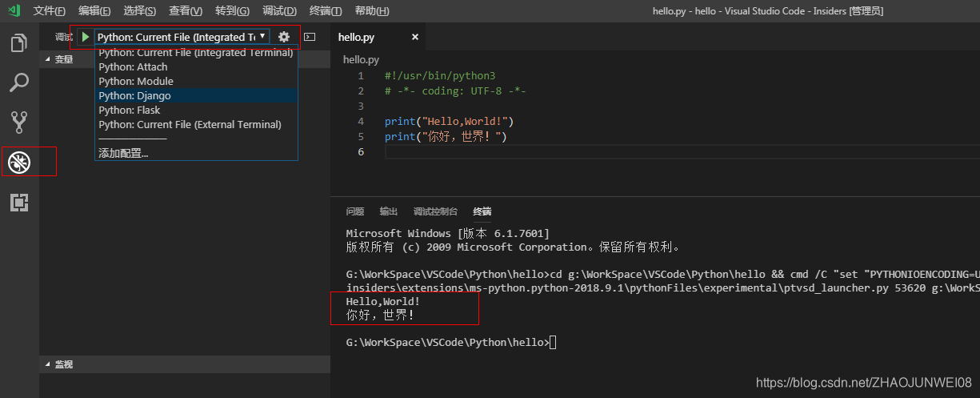Screen dimensions: 980x398
Task: Switch to the 终端 panel tab
Action: [482, 211]
